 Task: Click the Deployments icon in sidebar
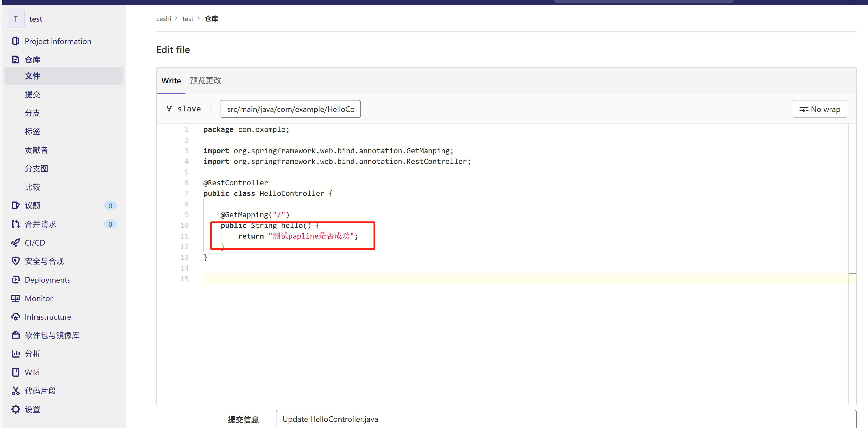click(x=15, y=280)
